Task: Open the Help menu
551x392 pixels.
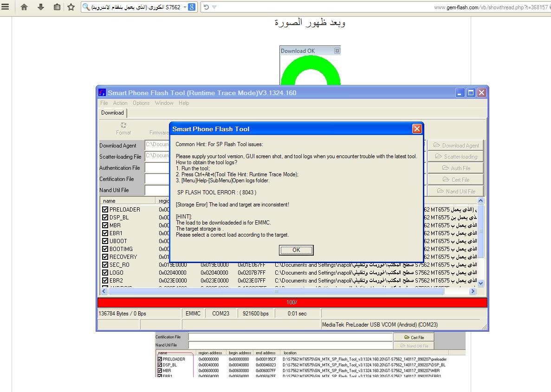Action: (x=184, y=103)
